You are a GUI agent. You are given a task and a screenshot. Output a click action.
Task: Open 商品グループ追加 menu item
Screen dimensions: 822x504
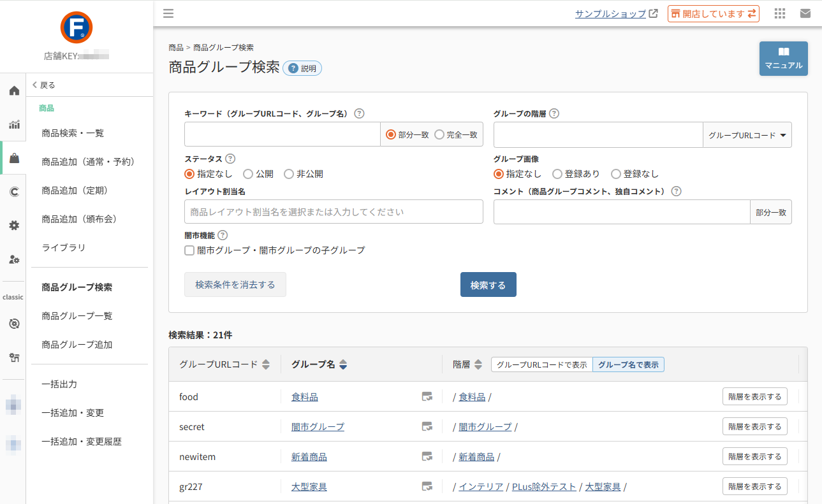pos(77,345)
